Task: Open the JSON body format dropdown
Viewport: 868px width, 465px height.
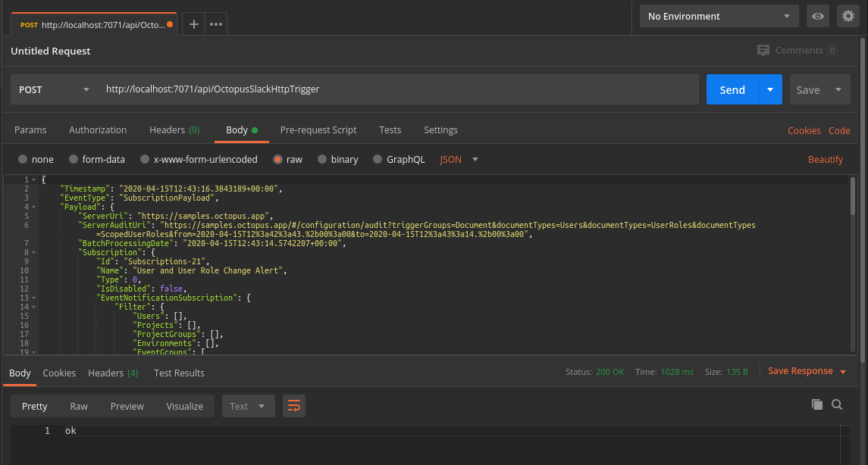Action: (459, 159)
